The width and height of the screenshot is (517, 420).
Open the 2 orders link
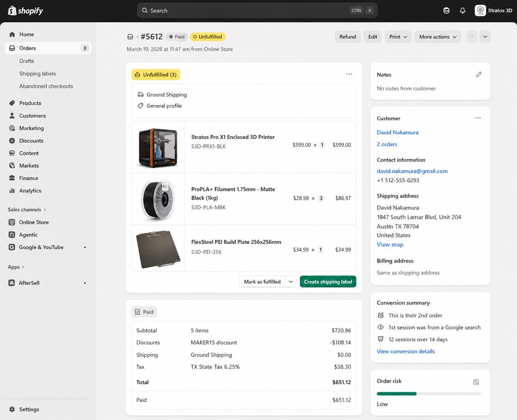(387, 144)
